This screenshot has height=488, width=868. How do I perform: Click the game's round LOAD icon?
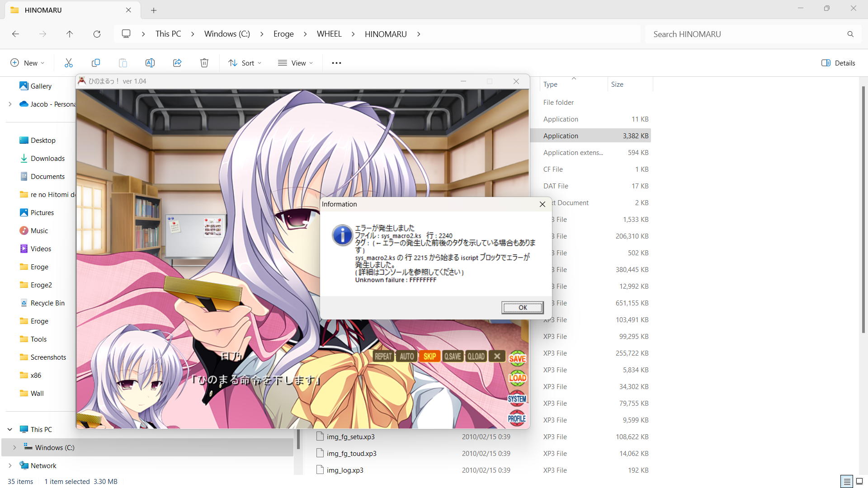517,378
